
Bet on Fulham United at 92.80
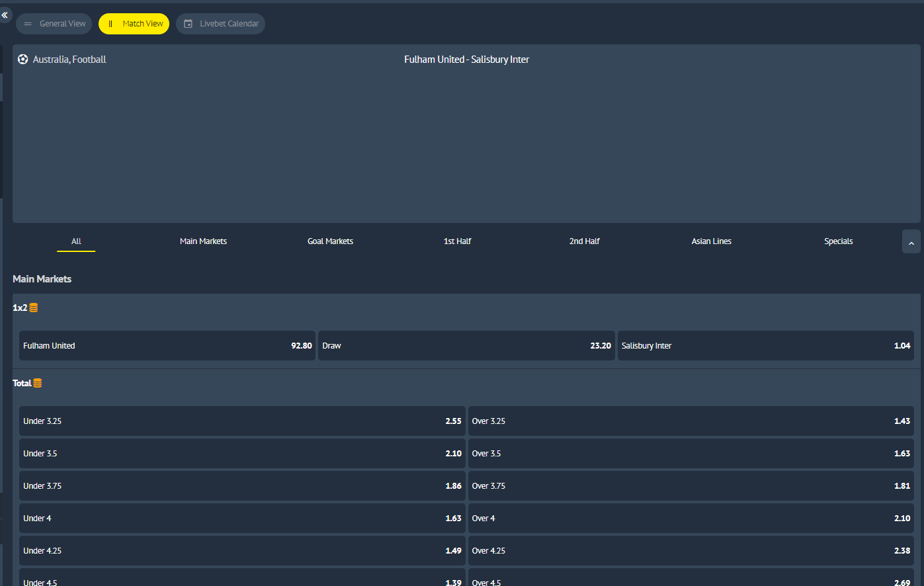[x=167, y=346]
